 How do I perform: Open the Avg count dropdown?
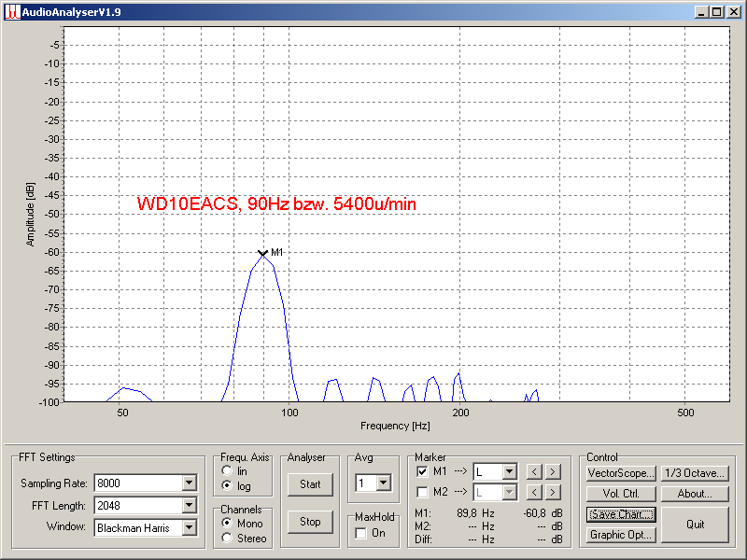[384, 483]
